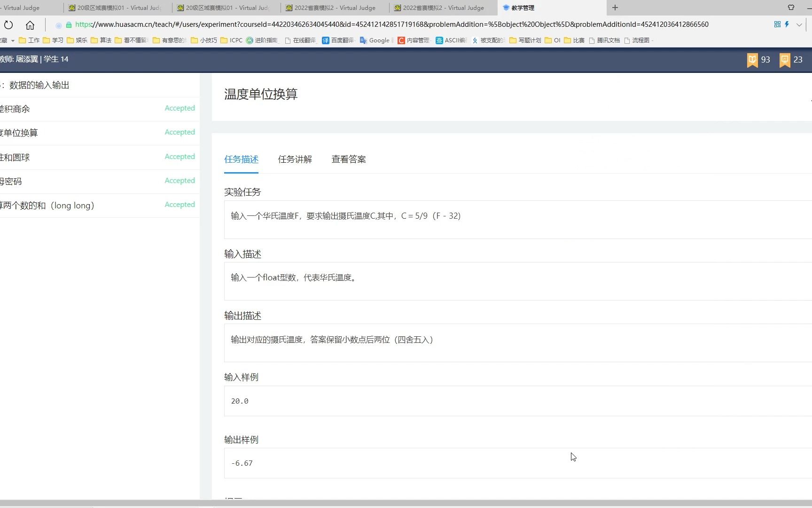The width and height of the screenshot is (812, 508).
Task: Open the 算法 bookmark folder
Action: click(101, 40)
